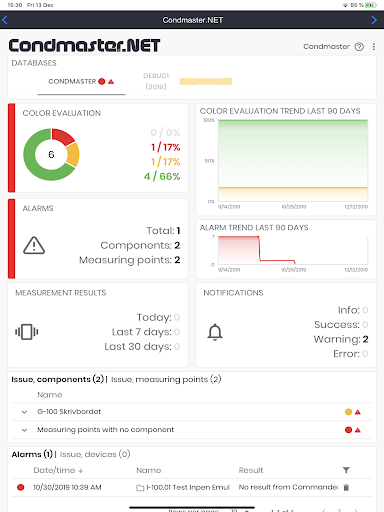Click the battery indicator in status bar
This screenshot has height=512, width=384.
point(370,5)
